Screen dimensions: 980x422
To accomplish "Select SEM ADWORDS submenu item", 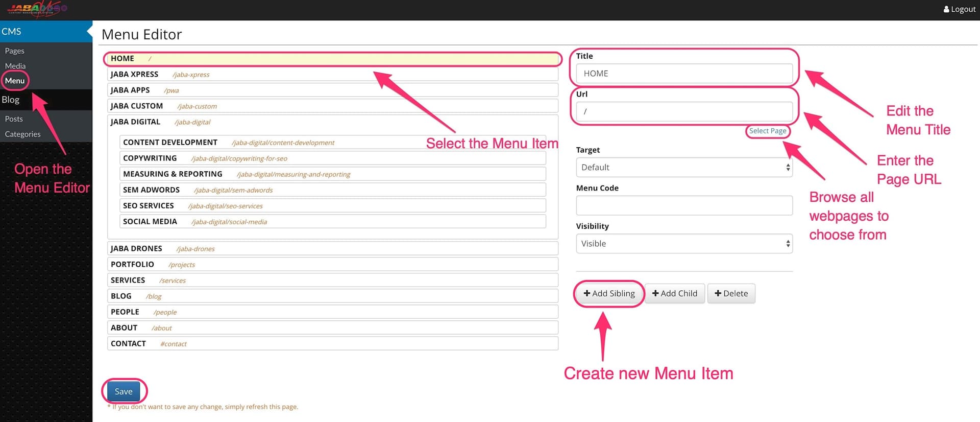I will (333, 190).
